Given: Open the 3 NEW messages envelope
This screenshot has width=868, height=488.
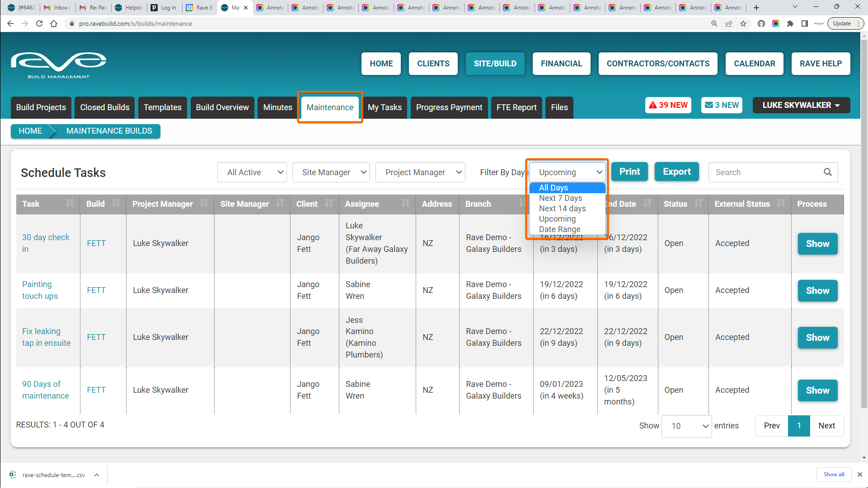Looking at the screenshot, I should click(722, 105).
